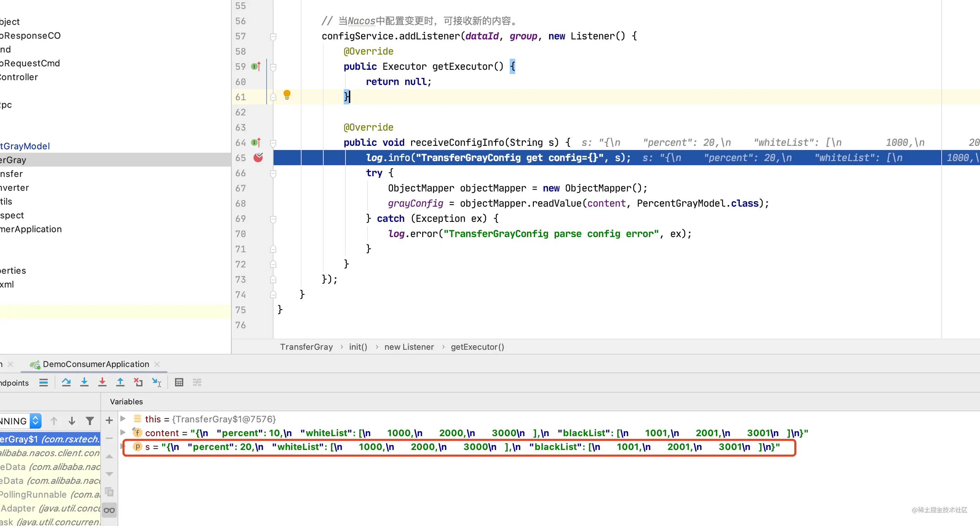Image resolution: width=980 pixels, height=526 pixels.
Task: Select 'ask (java.util.concurren' stack frame
Action: coord(50,522)
